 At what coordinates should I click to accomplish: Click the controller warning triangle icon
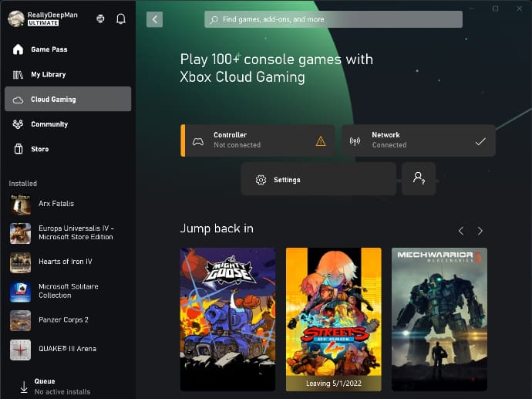(321, 141)
